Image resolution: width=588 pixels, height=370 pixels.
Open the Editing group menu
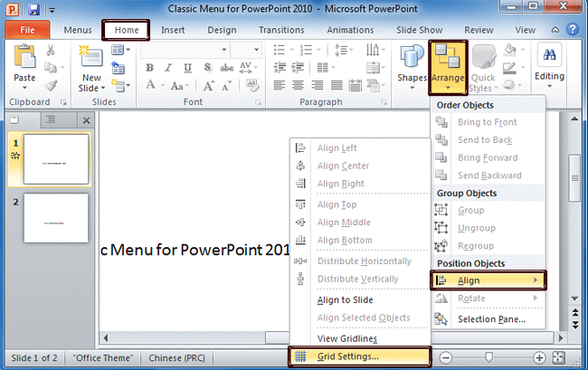(x=549, y=66)
